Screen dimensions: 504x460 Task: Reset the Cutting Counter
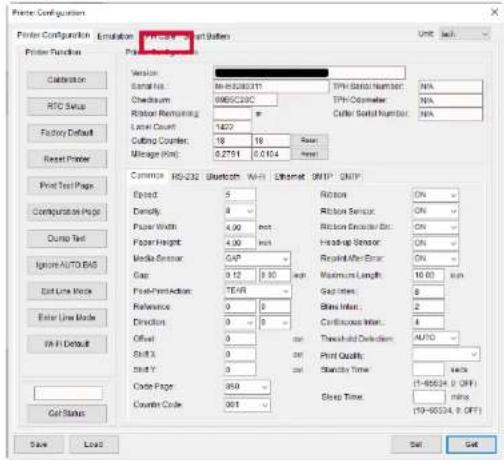pos(309,141)
